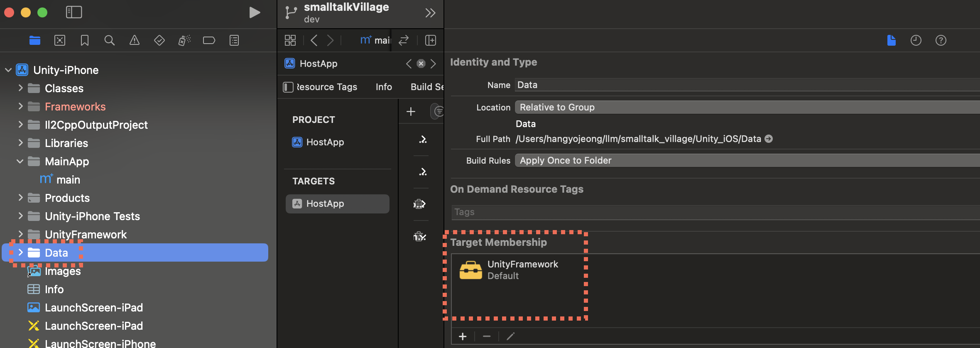
Task: Expand the Libraries folder
Action: coord(20,143)
